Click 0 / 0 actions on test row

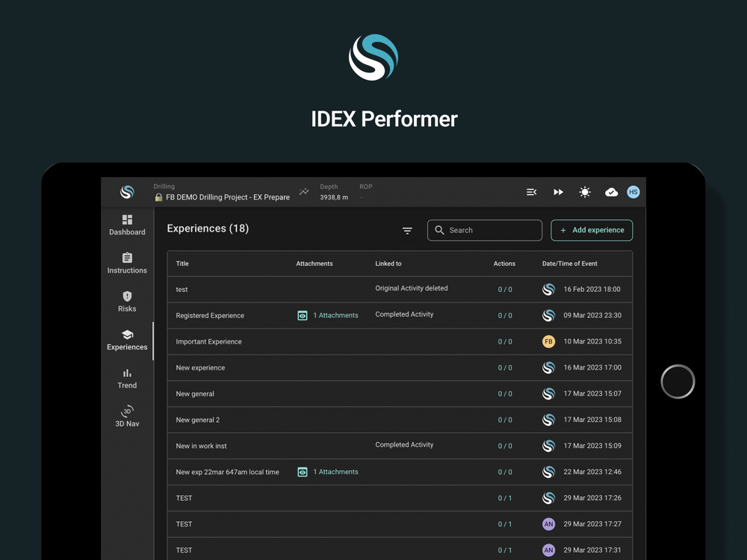[505, 290]
